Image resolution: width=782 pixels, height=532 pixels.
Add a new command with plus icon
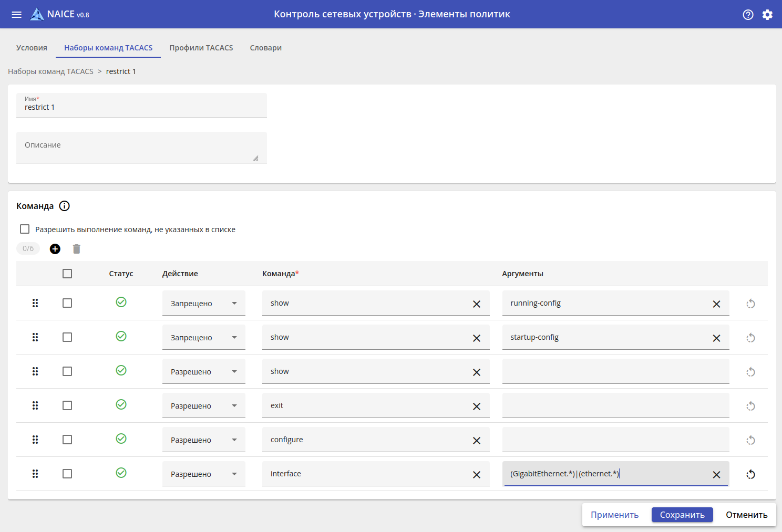[55, 249]
